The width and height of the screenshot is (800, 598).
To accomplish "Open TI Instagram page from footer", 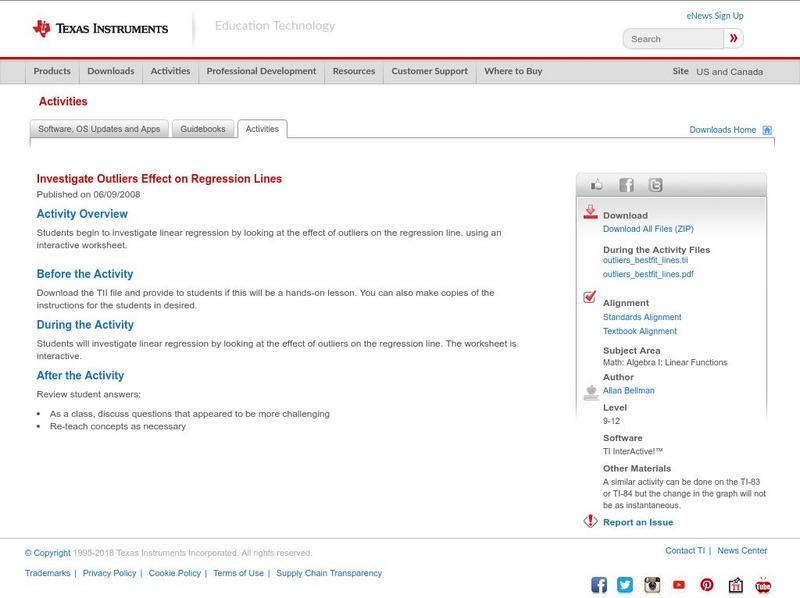I will pyautogui.click(x=652, y=585).
